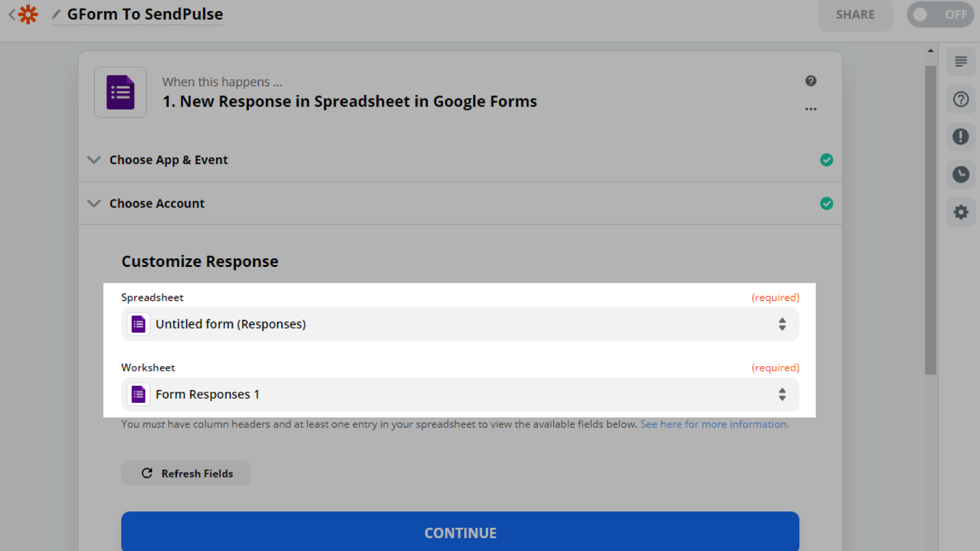Toggle the Zap ON/OFF switch
The image size is (980, 551).
[940, 15]
